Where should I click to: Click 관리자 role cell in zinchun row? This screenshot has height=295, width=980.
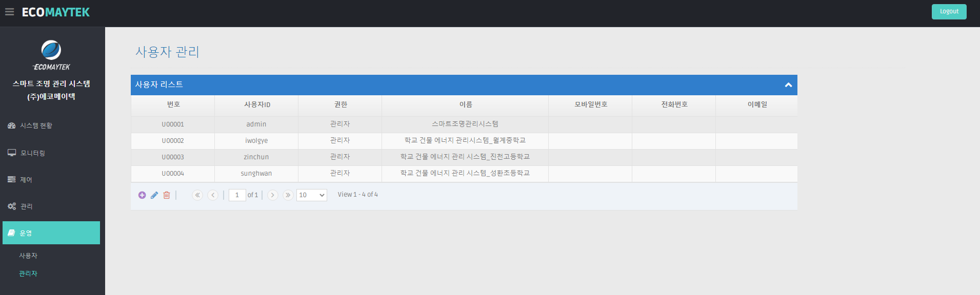(340, 157)
